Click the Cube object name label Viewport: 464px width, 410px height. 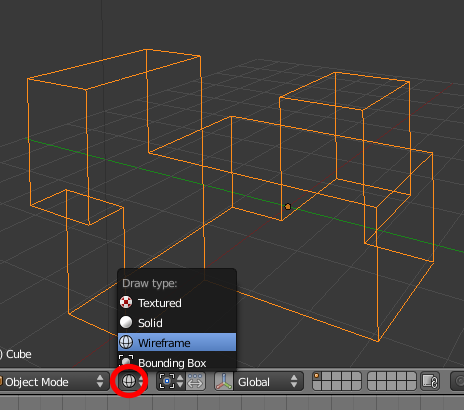pos(19,354)
